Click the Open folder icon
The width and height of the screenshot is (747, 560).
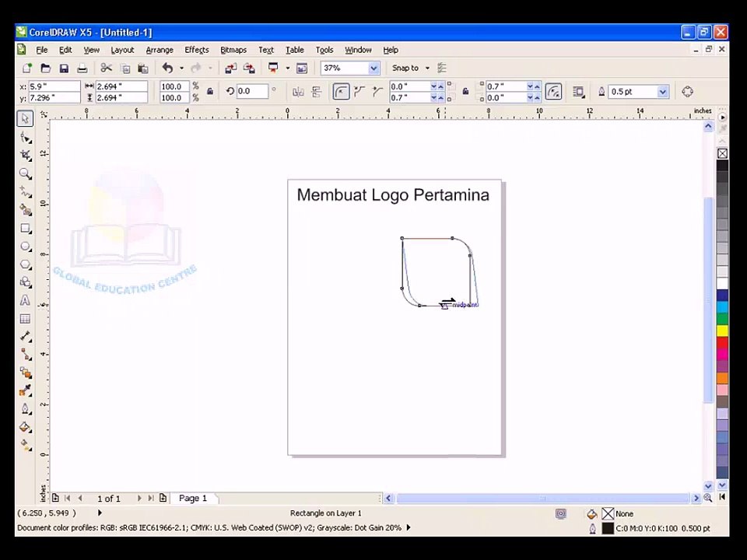45,68
